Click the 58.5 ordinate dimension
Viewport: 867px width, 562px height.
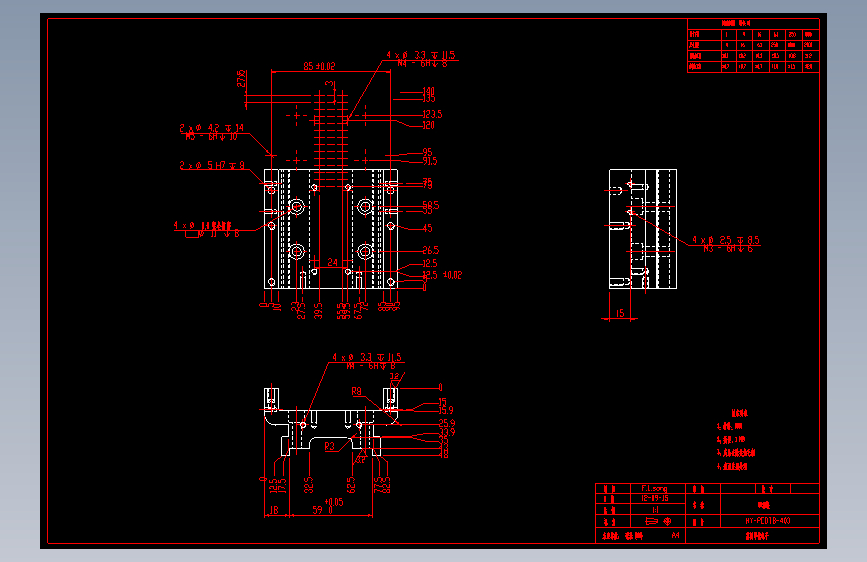[x=431, y=205]
